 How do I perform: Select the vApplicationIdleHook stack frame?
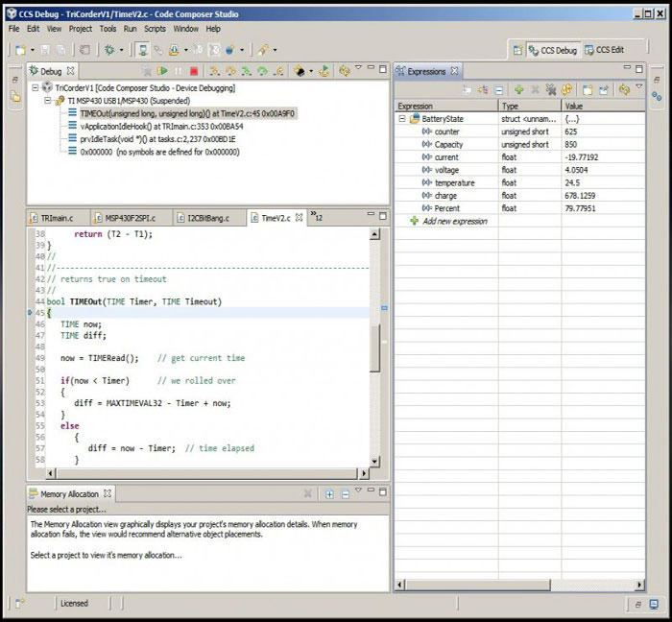[x=161, y=126]
